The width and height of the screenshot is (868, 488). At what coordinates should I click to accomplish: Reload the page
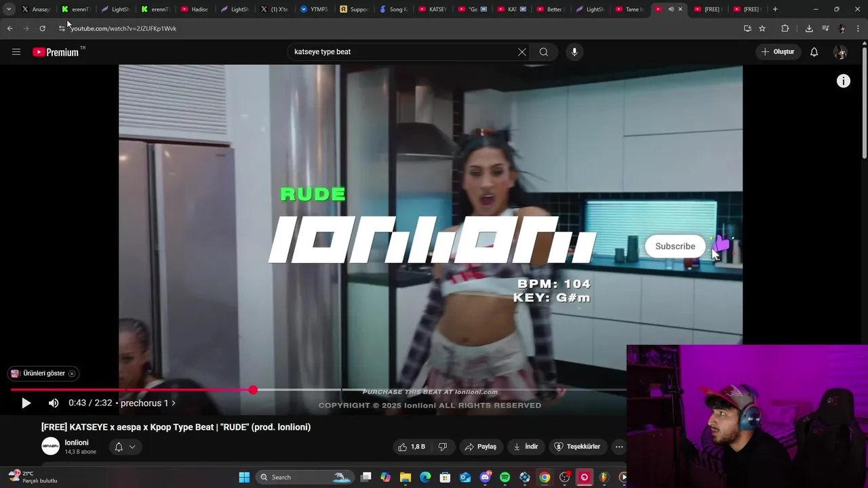tap(42, 28)
